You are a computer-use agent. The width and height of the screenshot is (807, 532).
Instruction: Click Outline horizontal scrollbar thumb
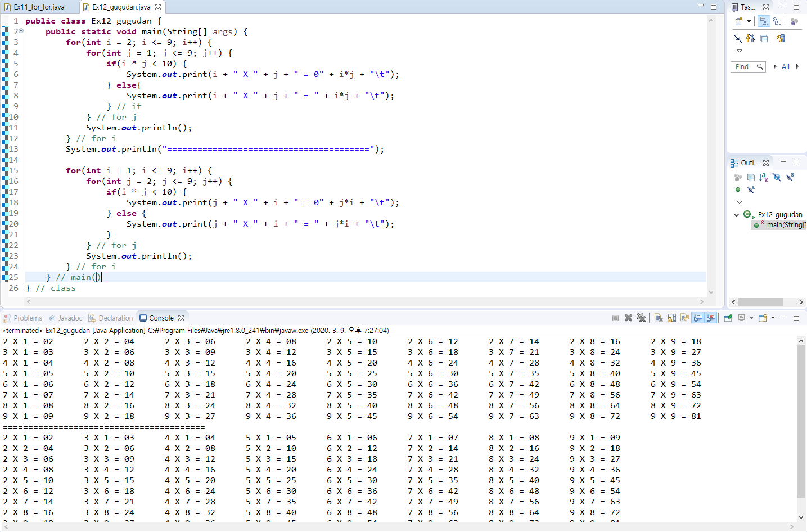pos(760,302)
